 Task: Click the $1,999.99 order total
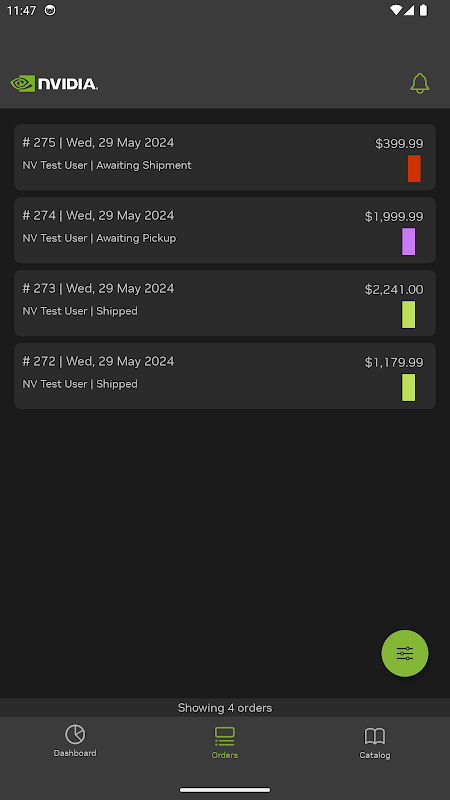coord(394,217)
